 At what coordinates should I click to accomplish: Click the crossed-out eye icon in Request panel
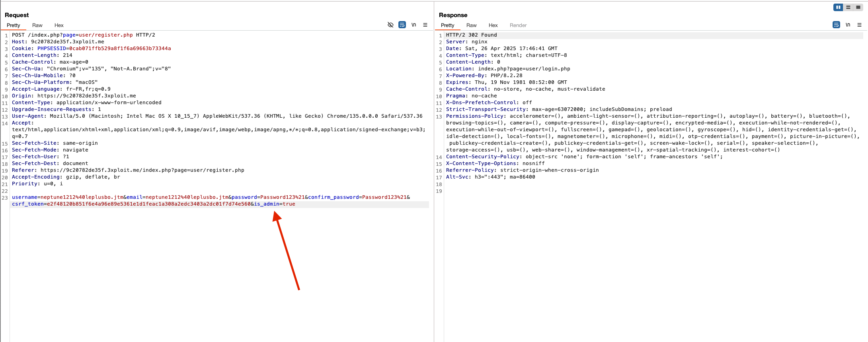(x=390, y=25)
